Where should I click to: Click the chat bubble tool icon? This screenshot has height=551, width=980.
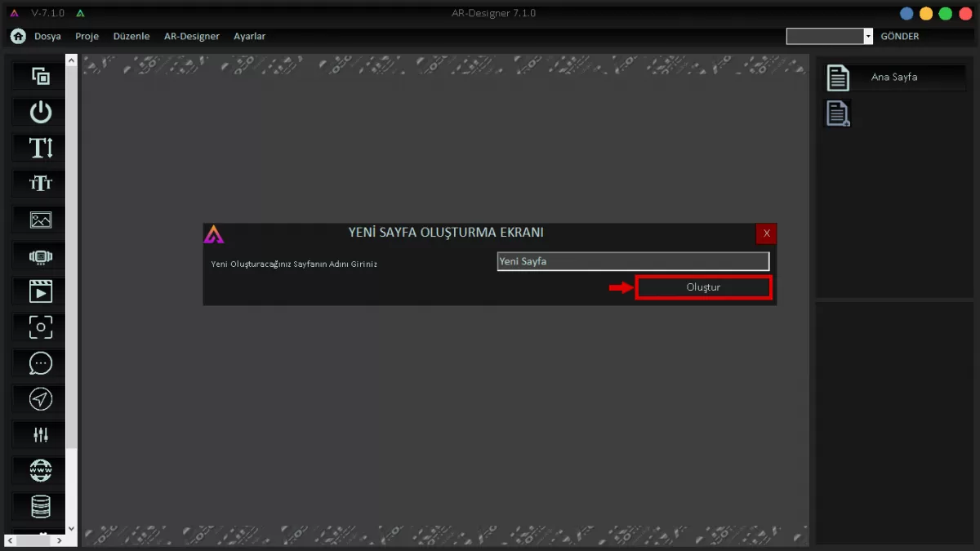[40, 363]
